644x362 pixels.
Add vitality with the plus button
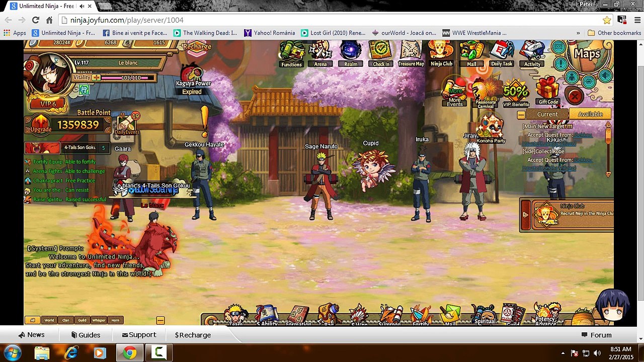click(x=96, y=78)
